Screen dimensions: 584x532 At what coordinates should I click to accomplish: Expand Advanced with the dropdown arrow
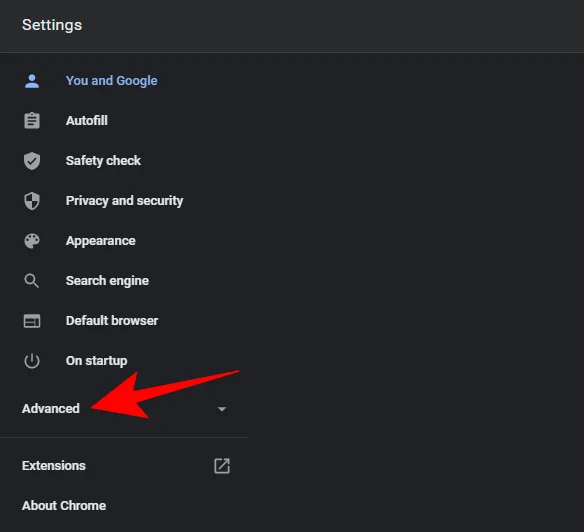coord(222,409)
